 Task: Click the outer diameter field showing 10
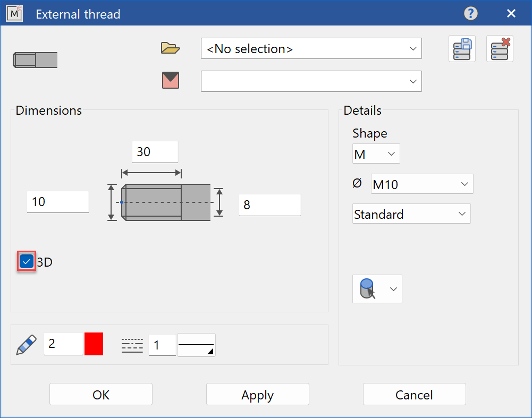58,202
